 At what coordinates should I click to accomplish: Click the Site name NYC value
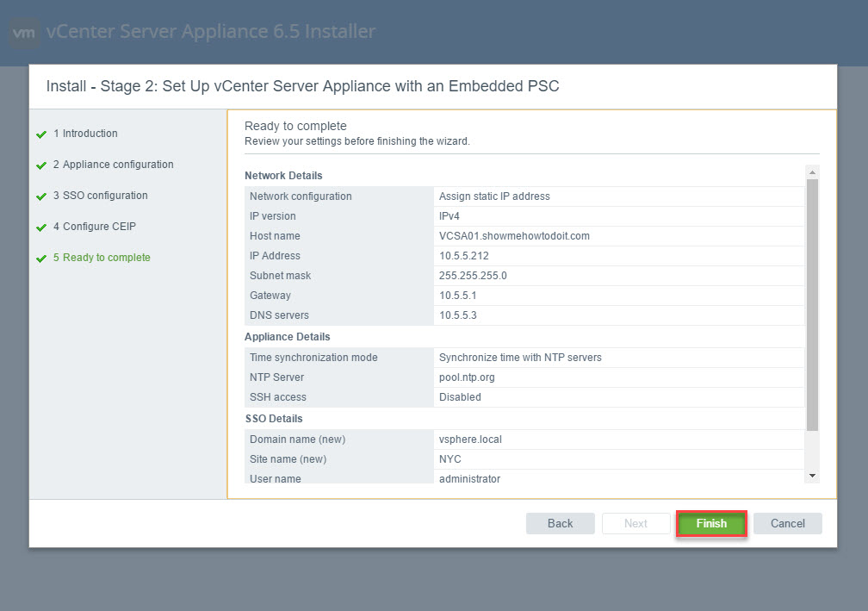450,459
